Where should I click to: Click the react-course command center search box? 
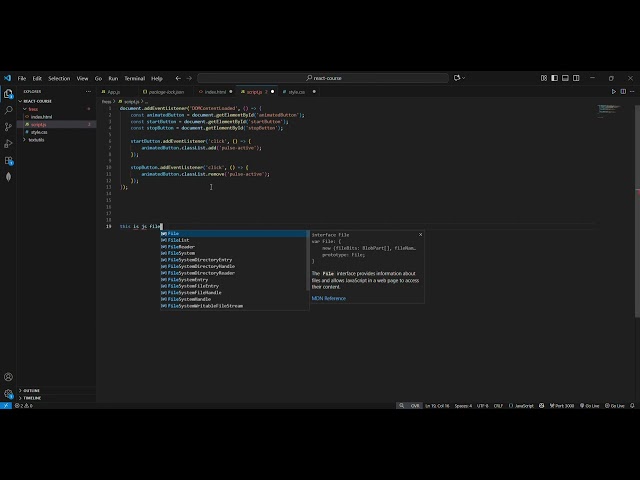pyautogui.click(x=323, y=78)
